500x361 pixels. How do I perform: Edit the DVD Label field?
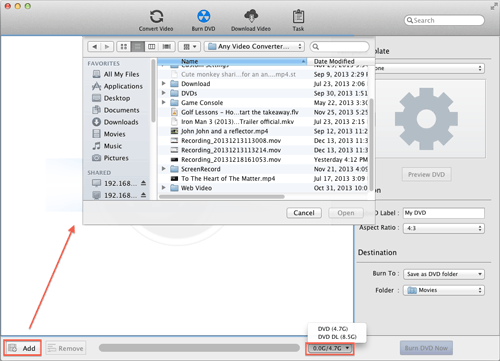[444, 213]
